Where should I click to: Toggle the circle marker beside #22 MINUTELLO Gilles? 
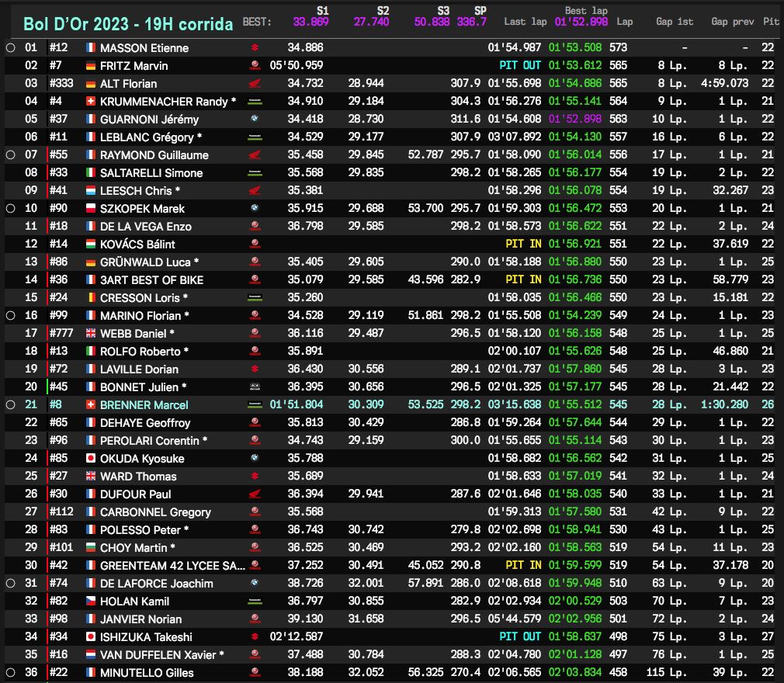click(11, 672)
